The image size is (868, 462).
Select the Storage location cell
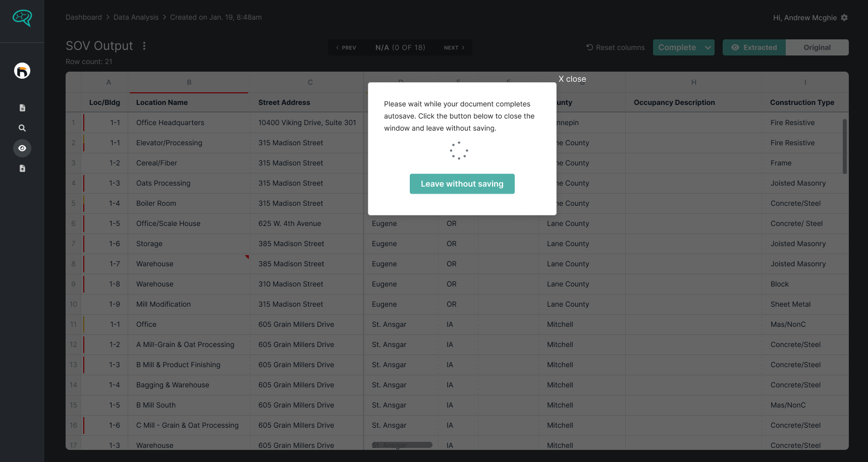click(x=189, y=244)
